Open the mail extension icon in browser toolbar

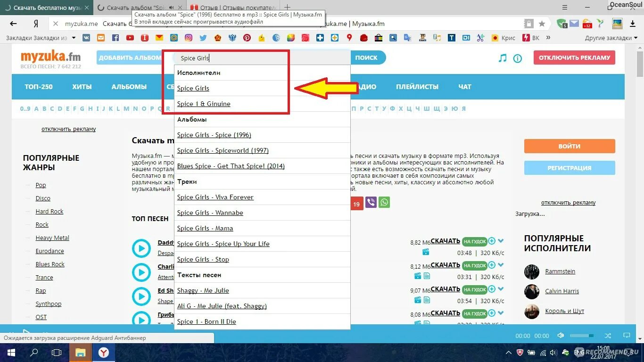coord(574,23)
